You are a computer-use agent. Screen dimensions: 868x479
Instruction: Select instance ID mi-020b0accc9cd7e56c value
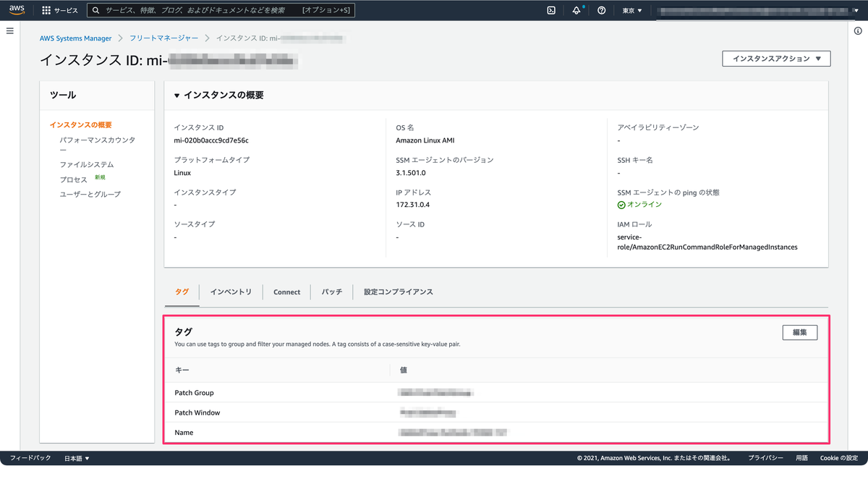[211, 140]
